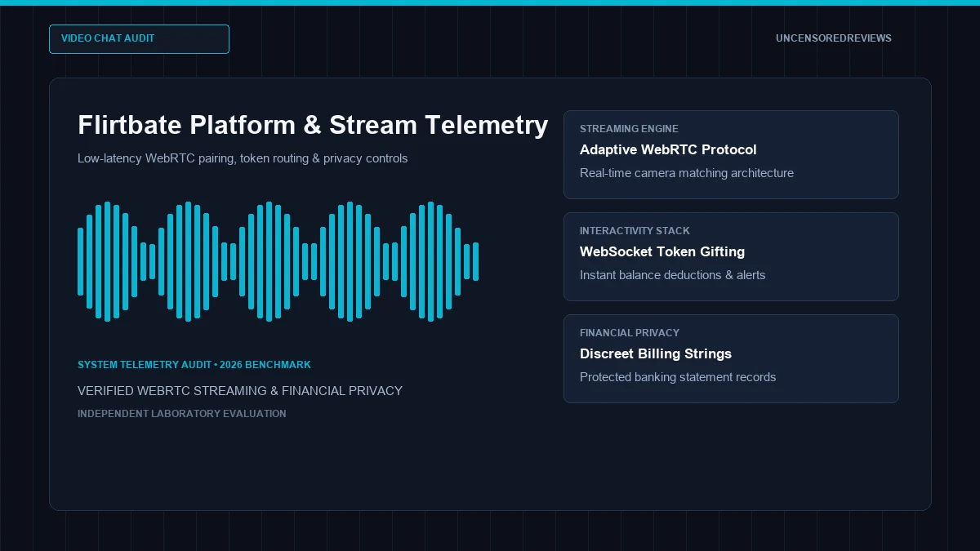Screen dimensions: 980x551
Task: Click "SYSTEM TELEMETRY AUDIT • 2026 BENCHMARK" caption
Action: pos(194,365)
